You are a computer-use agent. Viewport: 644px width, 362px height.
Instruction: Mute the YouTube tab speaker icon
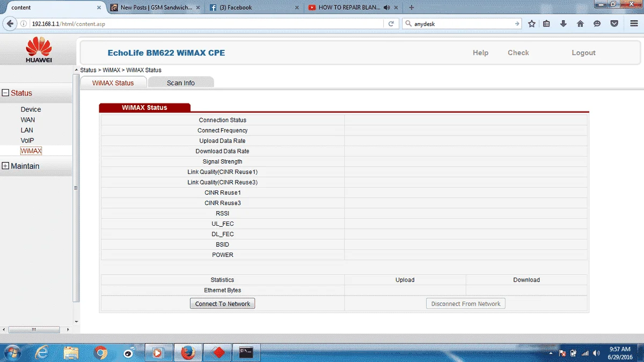[387, 8]
